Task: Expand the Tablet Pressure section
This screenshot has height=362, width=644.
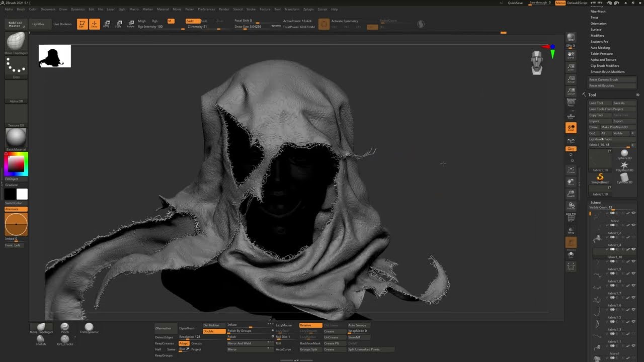Action: [602, 54]
